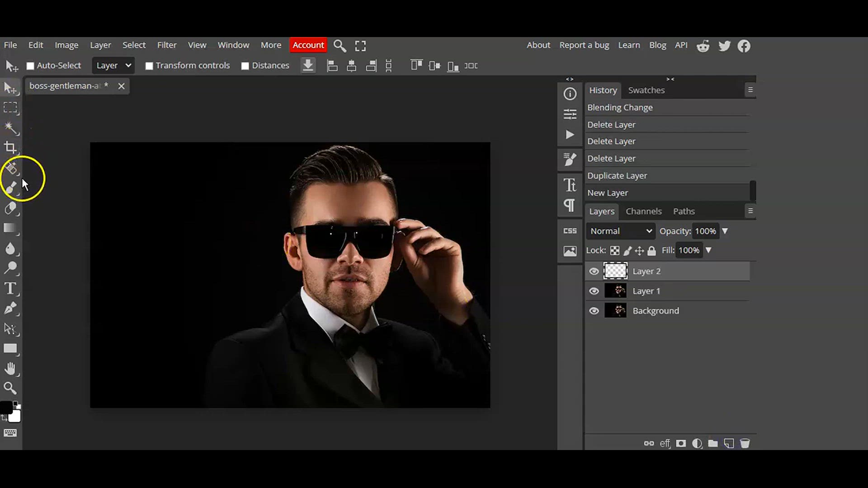Image resolution: width=868 pixels, height=488 pixels.
Task: Select the Gradient tool
Action: [10, 228]
